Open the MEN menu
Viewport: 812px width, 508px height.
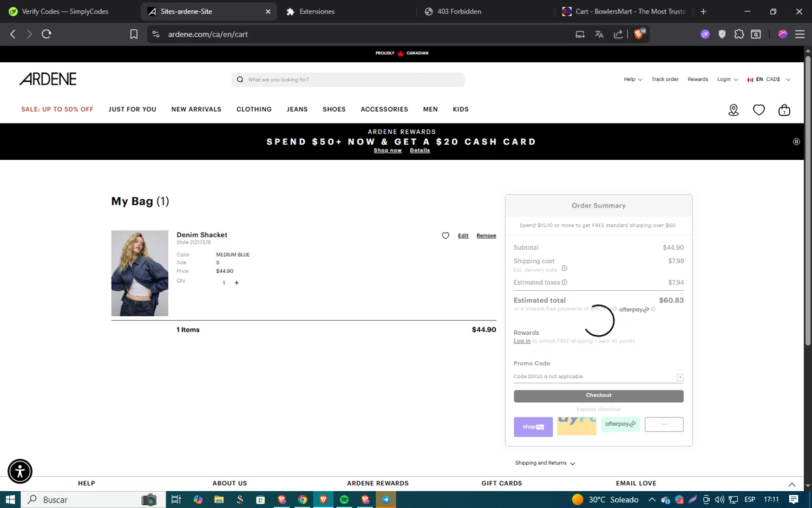[x=430, y=109]
